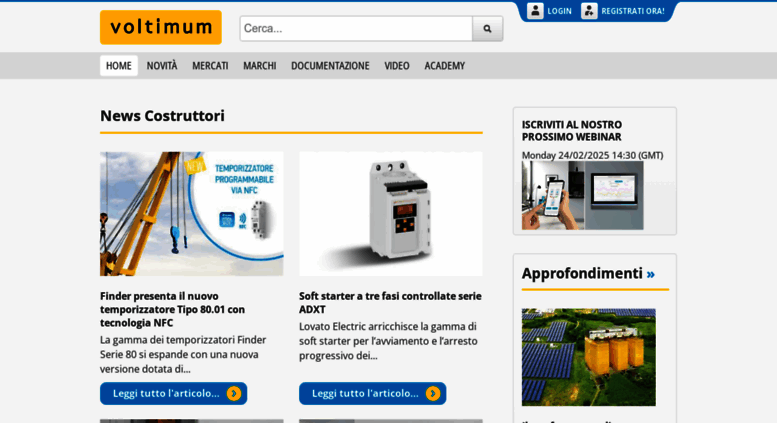Open the VIDEO menu

[397, 66]
